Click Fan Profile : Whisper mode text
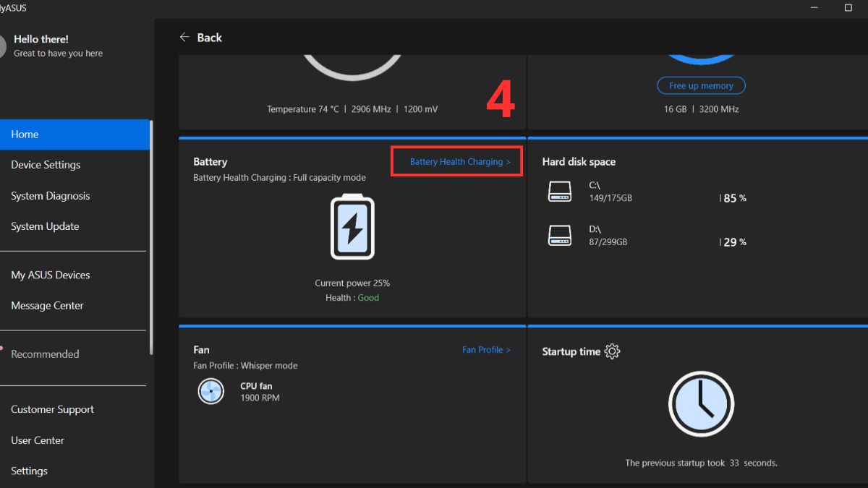The width and height of the screenshot is (868, 488). 245,366
